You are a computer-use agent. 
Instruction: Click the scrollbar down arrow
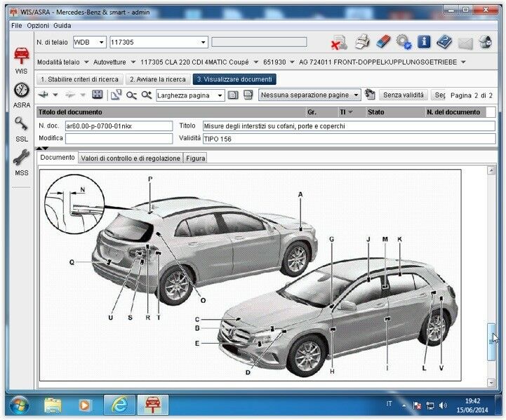(491, 383)
